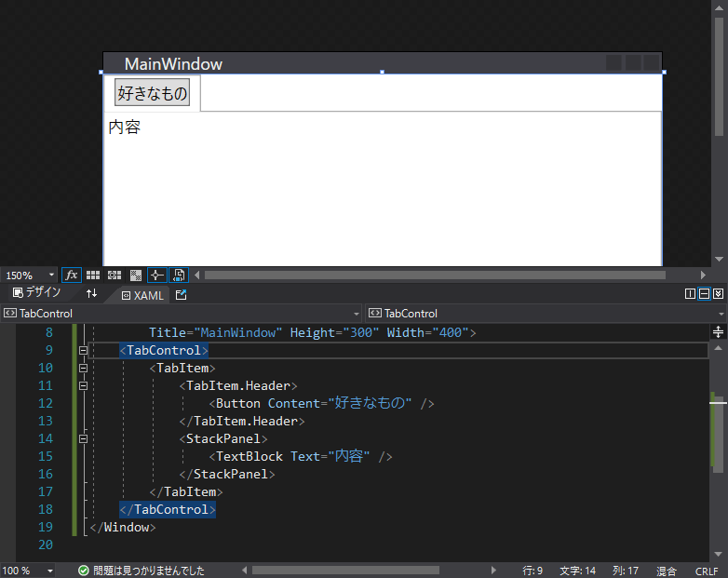This screenshot has width=728, height=578.
Task: Click designer vertical scroll down arrow
Action: pos(719,259)
